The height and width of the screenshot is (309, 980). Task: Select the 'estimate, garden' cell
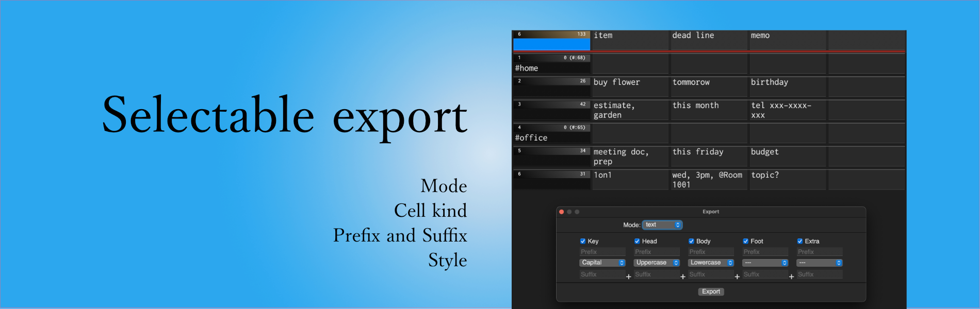(630, 110)
